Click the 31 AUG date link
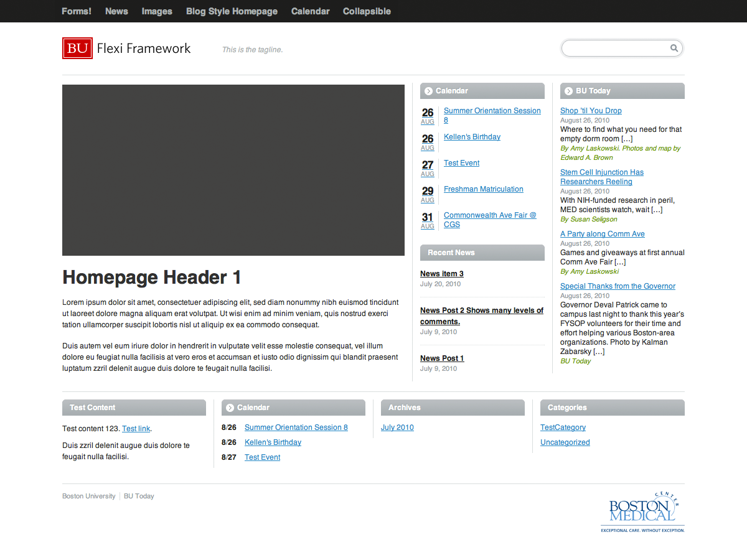This screenshot has width=747, height=560. tap(428, 221)
